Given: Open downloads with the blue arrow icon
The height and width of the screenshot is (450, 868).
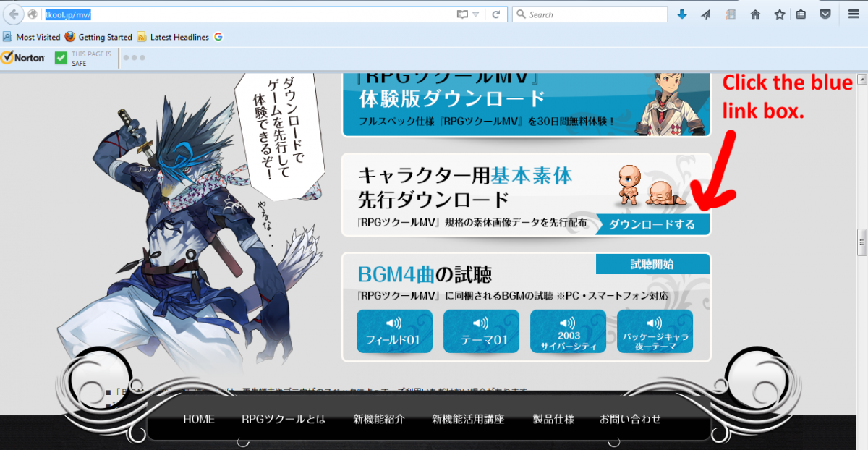Looking at the screenshot, I should 682,14.
